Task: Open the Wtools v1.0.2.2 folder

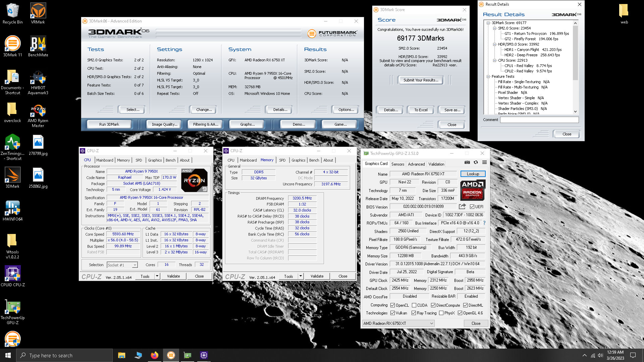Action: pyautogui.click(x=12, y=246)
